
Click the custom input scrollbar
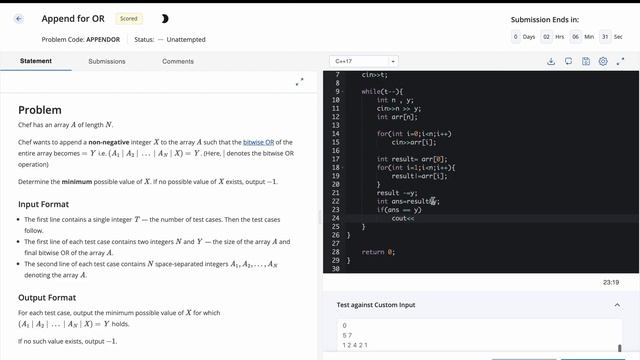(x=620, y=348)
